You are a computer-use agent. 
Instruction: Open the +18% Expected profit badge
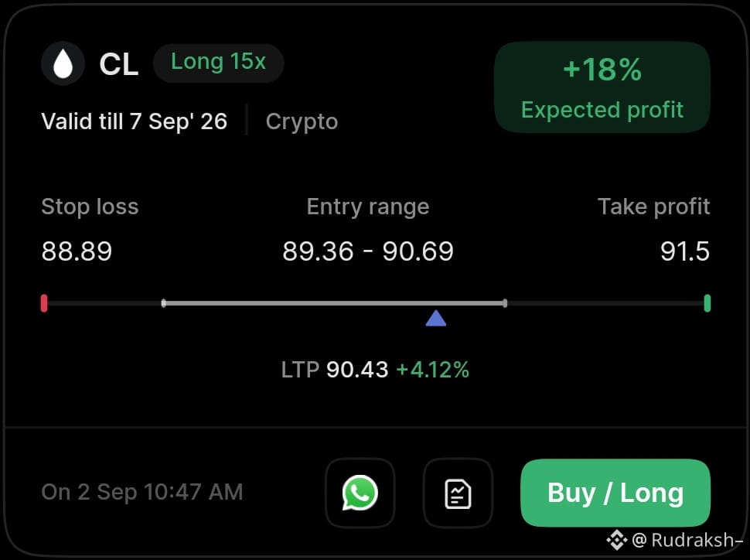click(602, 87)
